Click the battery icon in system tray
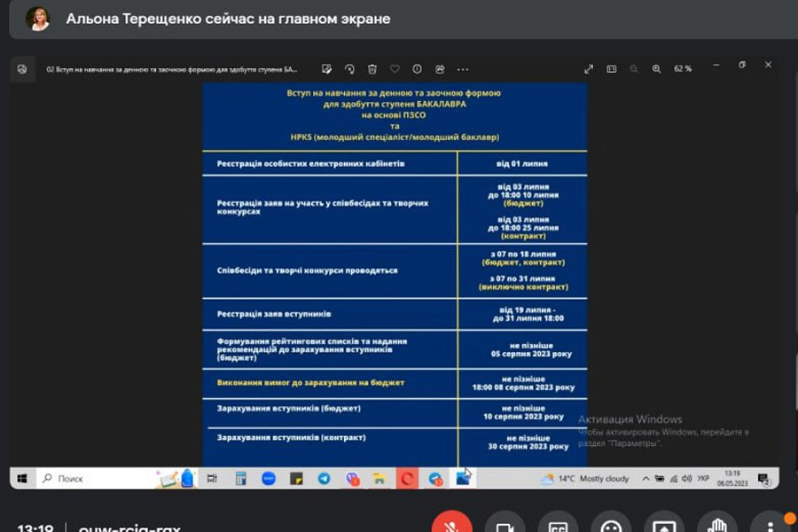The width and height of the screenshot is (798, 532). click(x=660, y=479)
